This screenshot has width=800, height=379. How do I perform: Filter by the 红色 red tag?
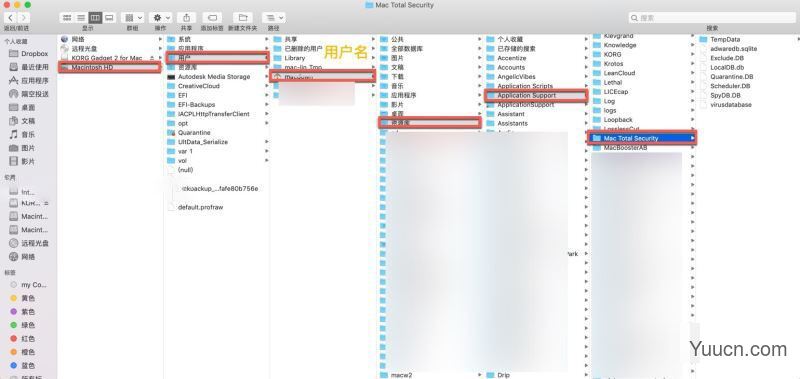[23, 339]
